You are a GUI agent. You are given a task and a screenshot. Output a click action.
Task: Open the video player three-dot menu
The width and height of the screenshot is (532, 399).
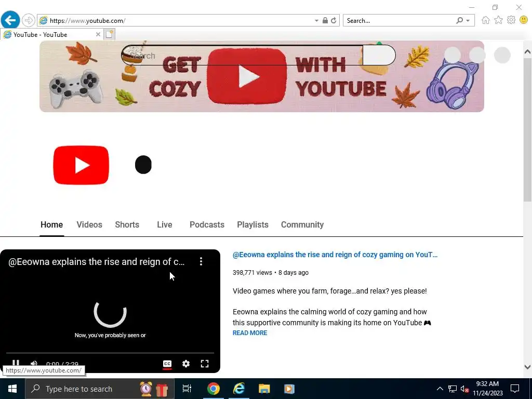pyautogui.click(x=201, y=261)
